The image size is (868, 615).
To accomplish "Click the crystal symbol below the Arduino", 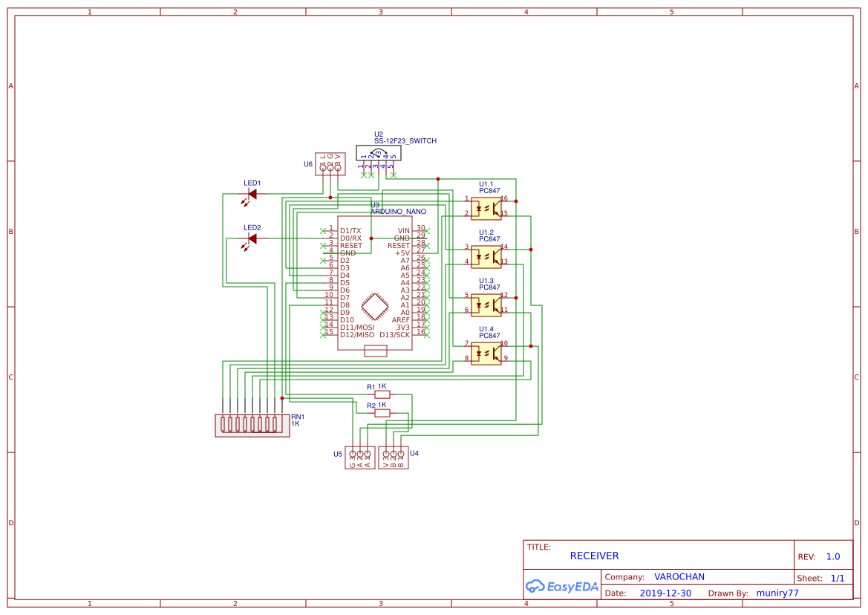I will pyautogui.click(x=375, y=350).
